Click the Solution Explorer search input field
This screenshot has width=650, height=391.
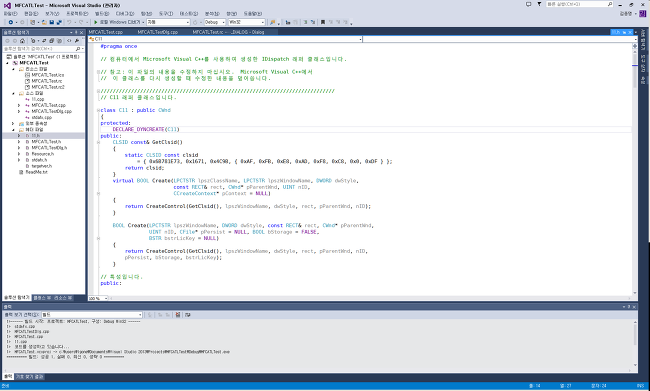pyautogui.click(x=39, y=49)
